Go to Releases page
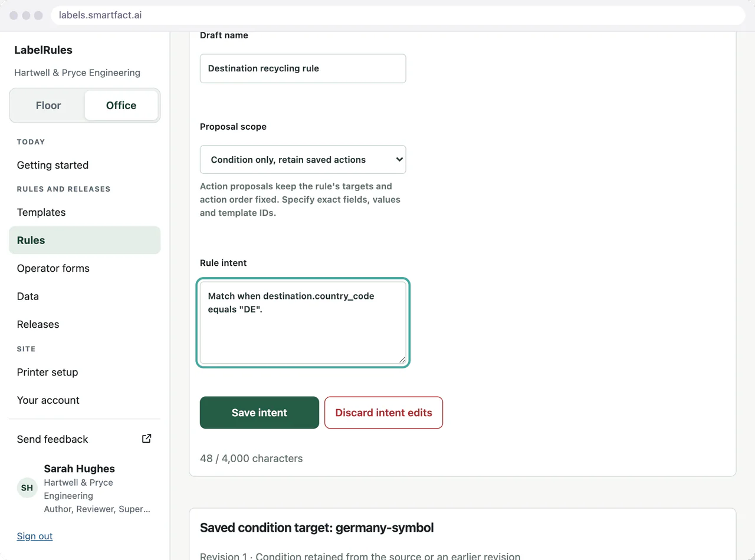The height and width of the screenshot is (560, 755). 84,324
